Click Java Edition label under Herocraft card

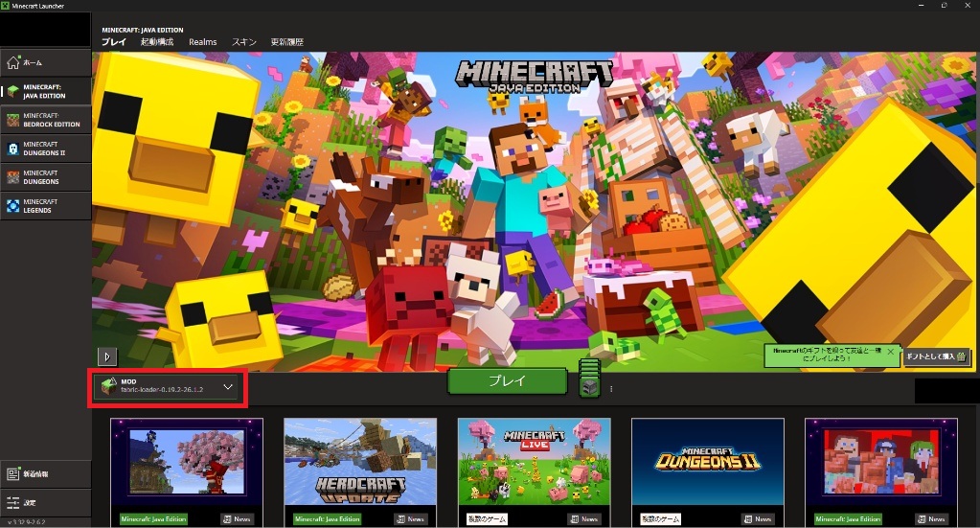pyautogui.click(x=327, y=518)
